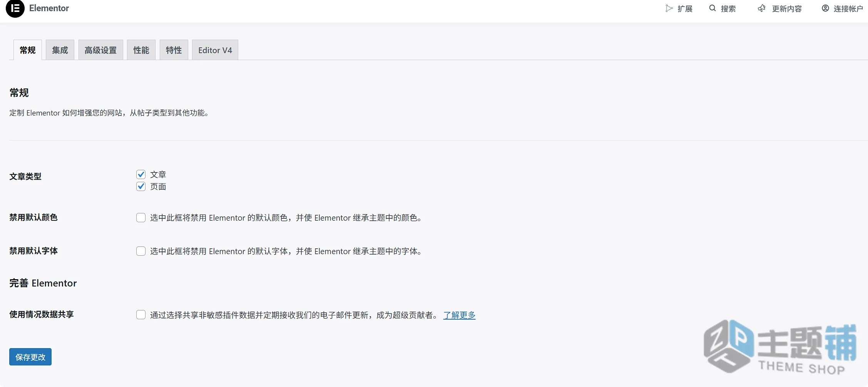Click the 常规 section heading

coord(19,93)
